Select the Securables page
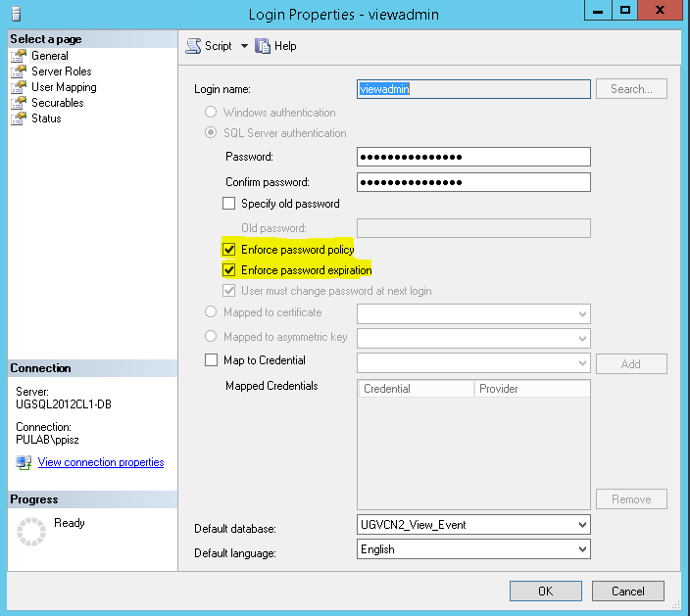 click(x=57, y=103)
